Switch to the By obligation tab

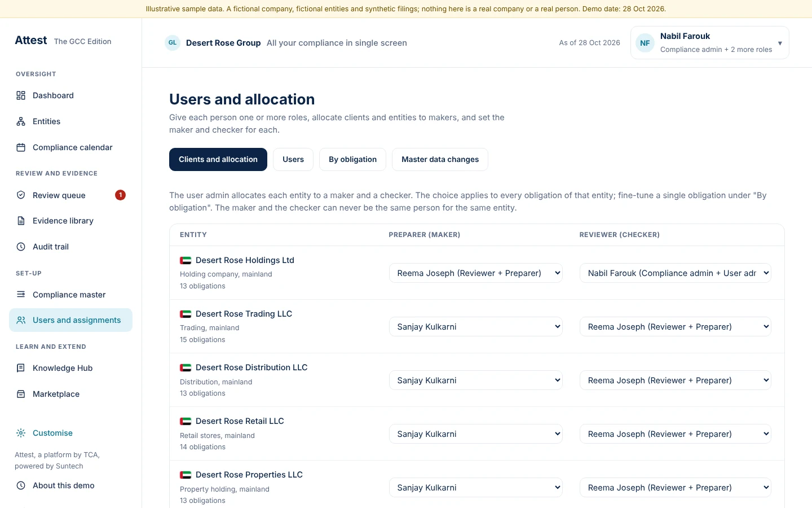click(353, 159)
